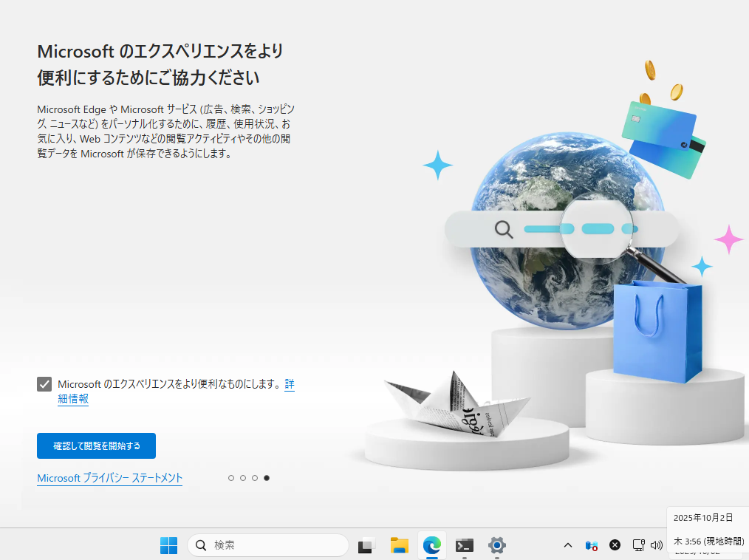
Task: Click the black circle X tray icon
Action: click(x=615, y=545)
